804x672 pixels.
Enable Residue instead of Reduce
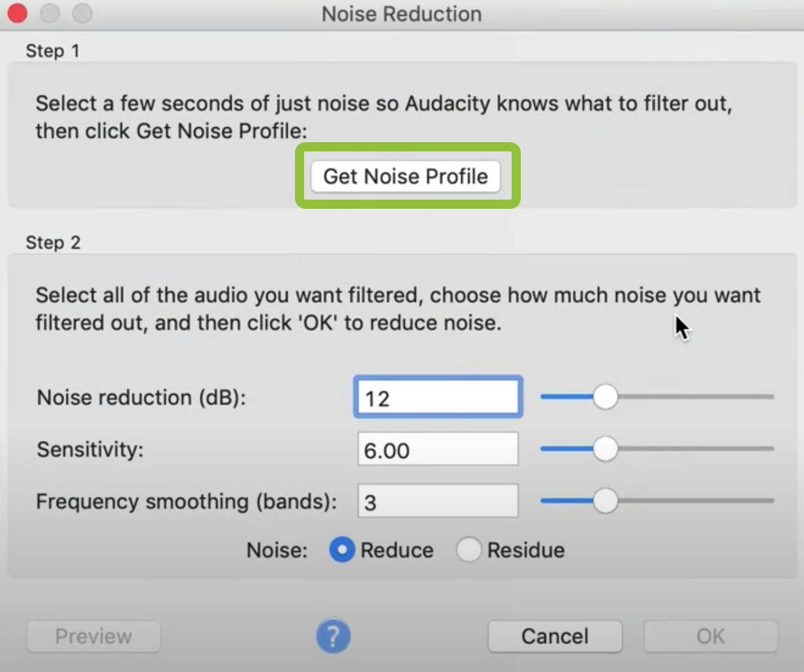[469, 550]
